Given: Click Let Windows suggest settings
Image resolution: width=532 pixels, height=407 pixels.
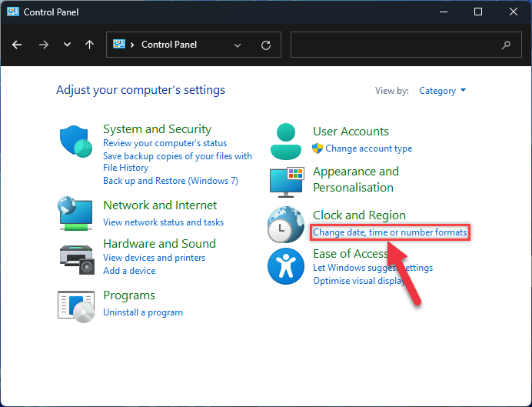Looking at the screenshot, I should click(x=373, y=268).
